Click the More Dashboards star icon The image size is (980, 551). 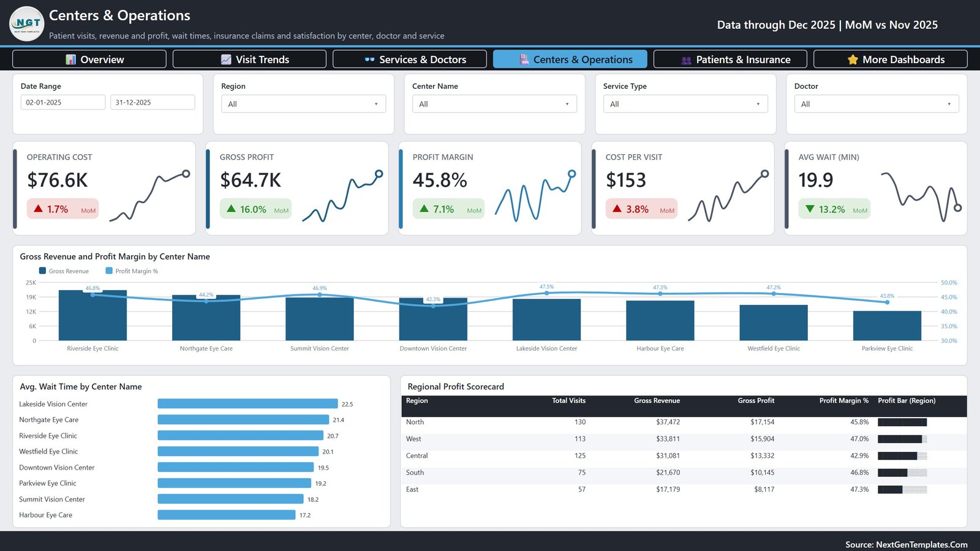pyautogui.click(x=853, y=59)
